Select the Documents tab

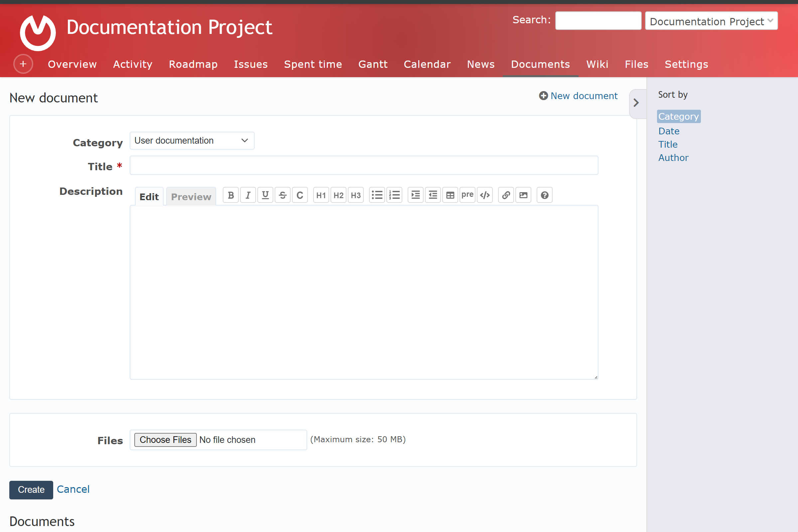(541, 64)
